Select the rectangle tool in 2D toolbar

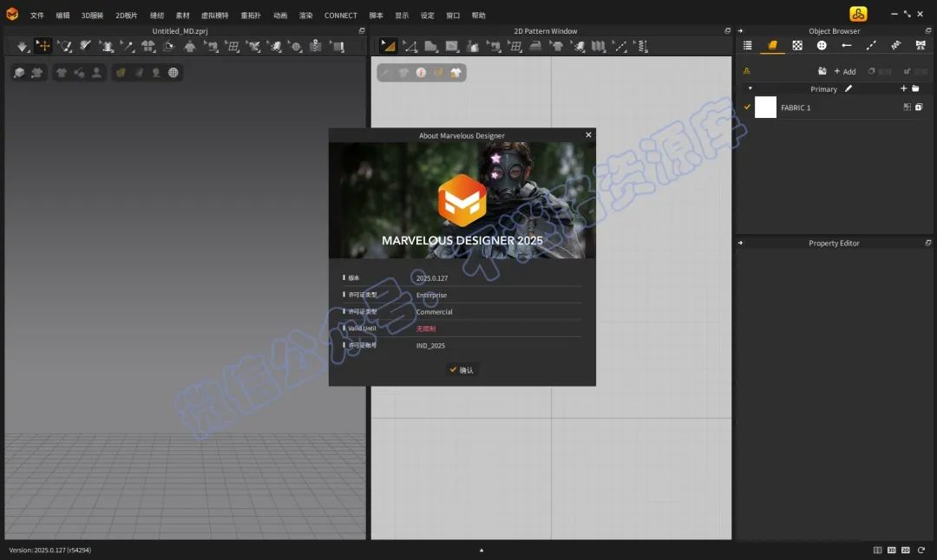point(452,46)
